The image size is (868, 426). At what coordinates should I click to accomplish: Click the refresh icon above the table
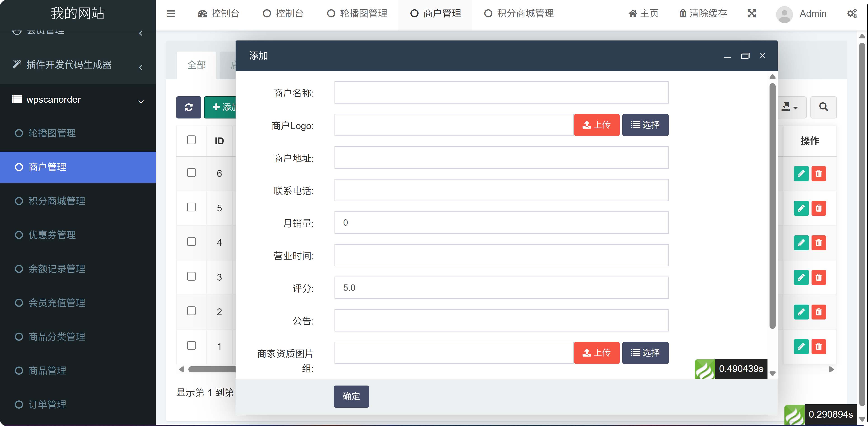188,107
